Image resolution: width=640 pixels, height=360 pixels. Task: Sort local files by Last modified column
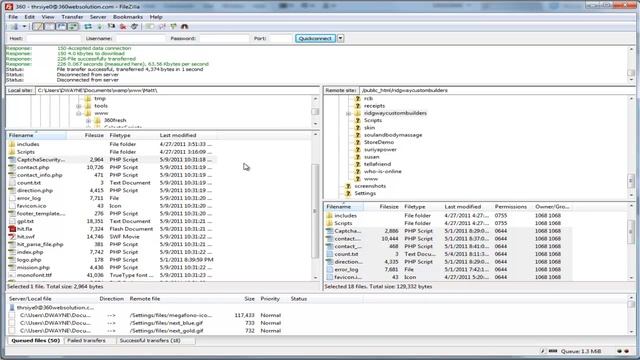(x=187, y=135)
